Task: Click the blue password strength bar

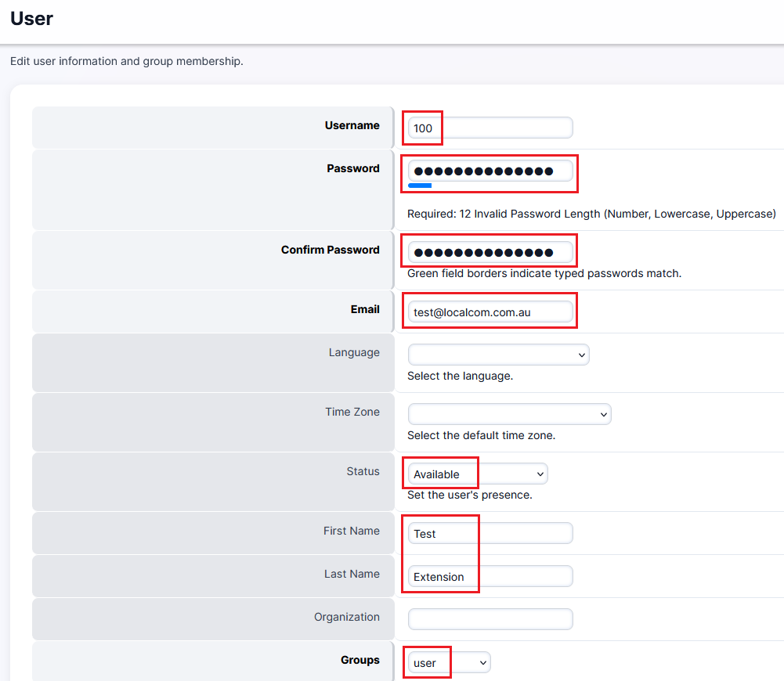Action: coord(420,186)
